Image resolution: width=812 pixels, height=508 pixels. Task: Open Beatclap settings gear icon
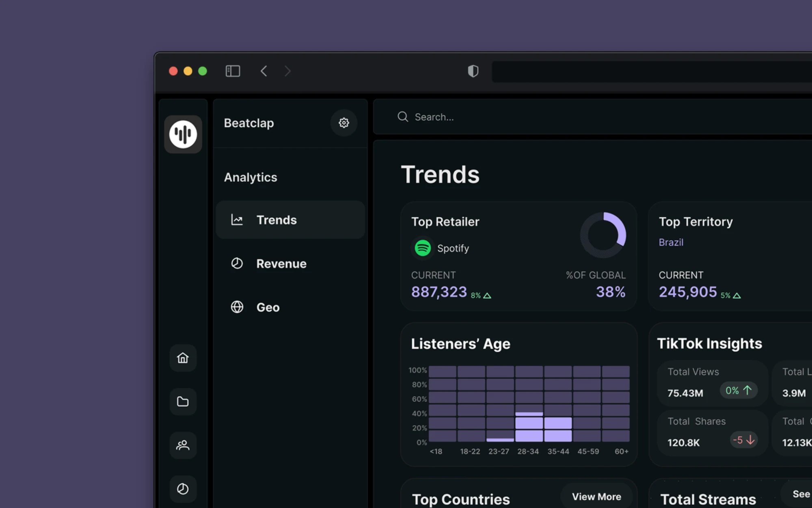point(344,123)
